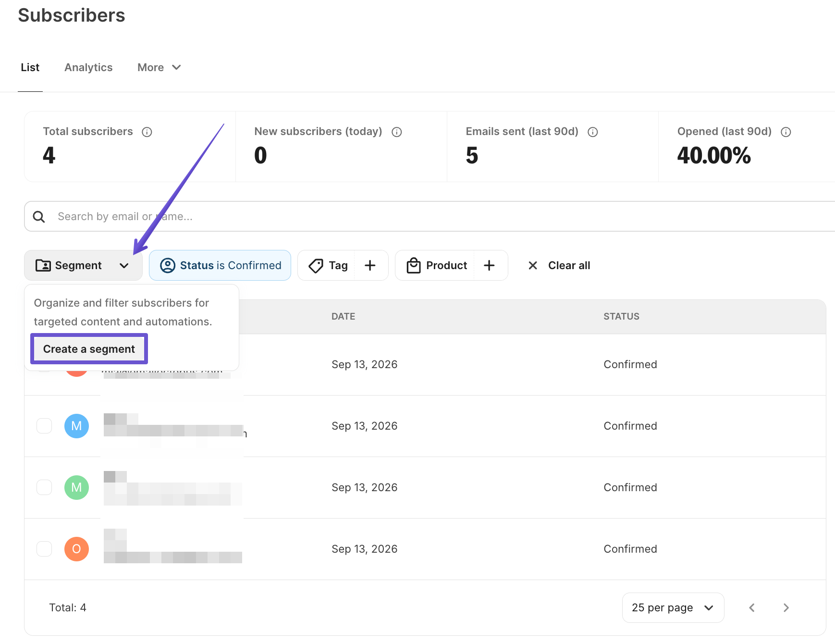
Task: Click info icon beside Opened (last 90d)
Action: [786, 132]
